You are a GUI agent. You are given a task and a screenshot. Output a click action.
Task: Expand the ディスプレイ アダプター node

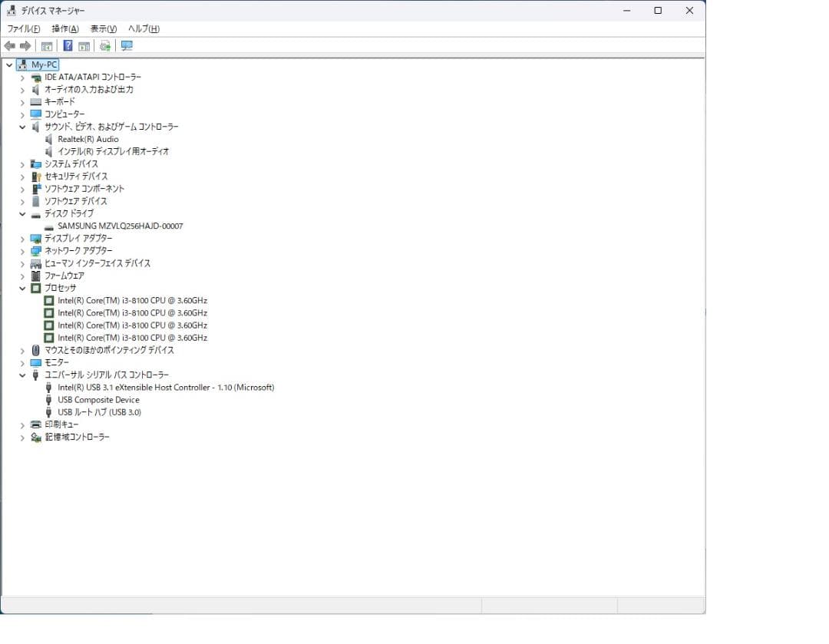[x=21, y=238]
